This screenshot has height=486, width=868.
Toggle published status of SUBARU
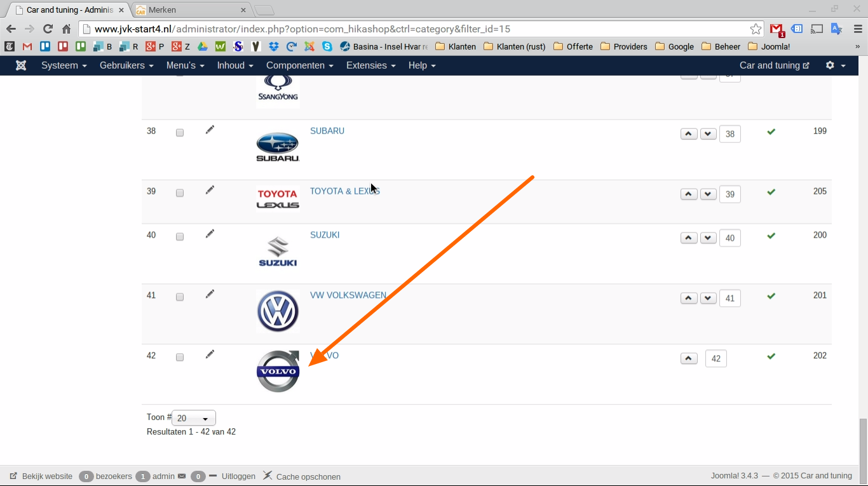(771, 132)
